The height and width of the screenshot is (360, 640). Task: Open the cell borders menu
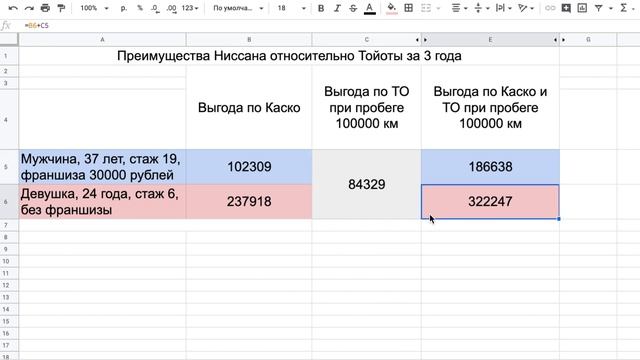pyautogui.click(x=409, y=8)
